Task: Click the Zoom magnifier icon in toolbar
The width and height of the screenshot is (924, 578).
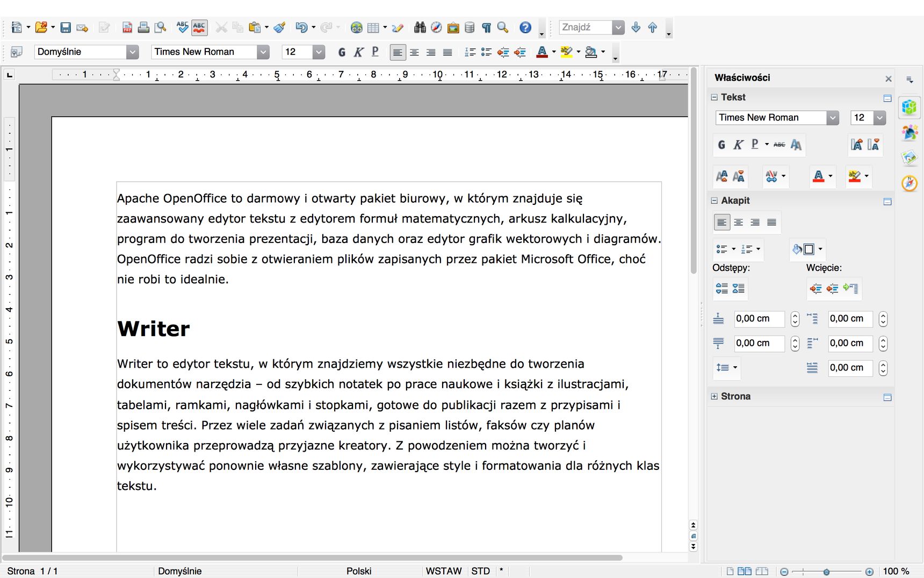Action: pyautogui.click(x=503, y=27)
